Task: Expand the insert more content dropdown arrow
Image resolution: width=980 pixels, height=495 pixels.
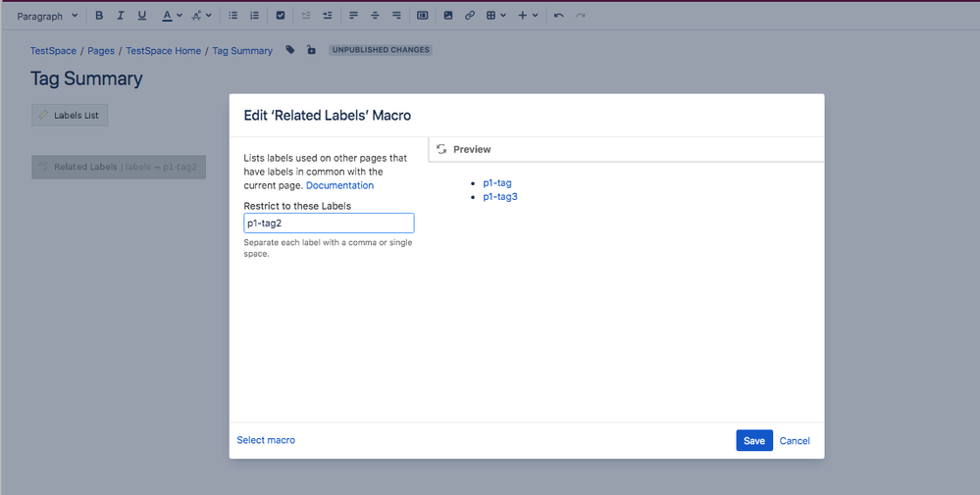Action: click(x=535, y=15)
